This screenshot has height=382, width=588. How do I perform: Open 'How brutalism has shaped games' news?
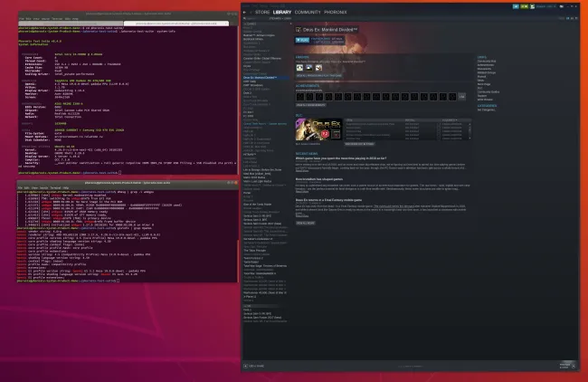(x=319, y=179)
